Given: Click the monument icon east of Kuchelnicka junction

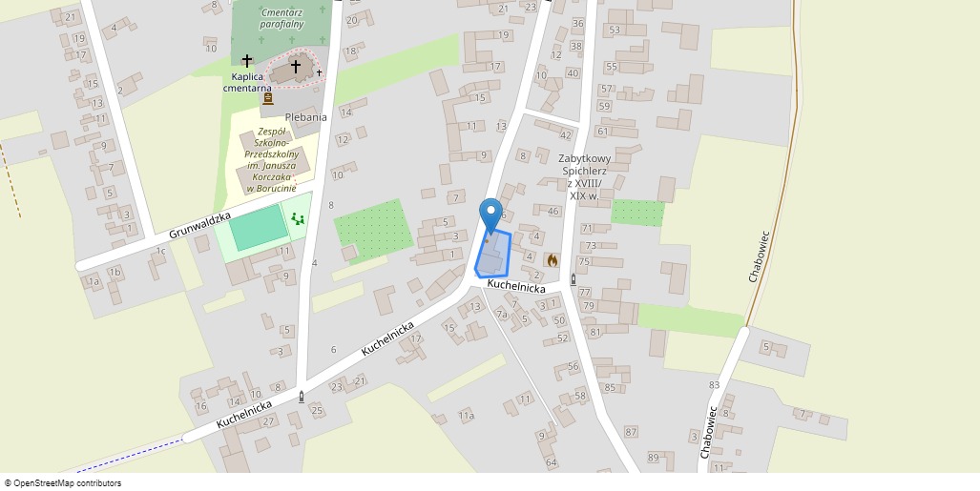Looking at the screenshot, I should (573, 279).
